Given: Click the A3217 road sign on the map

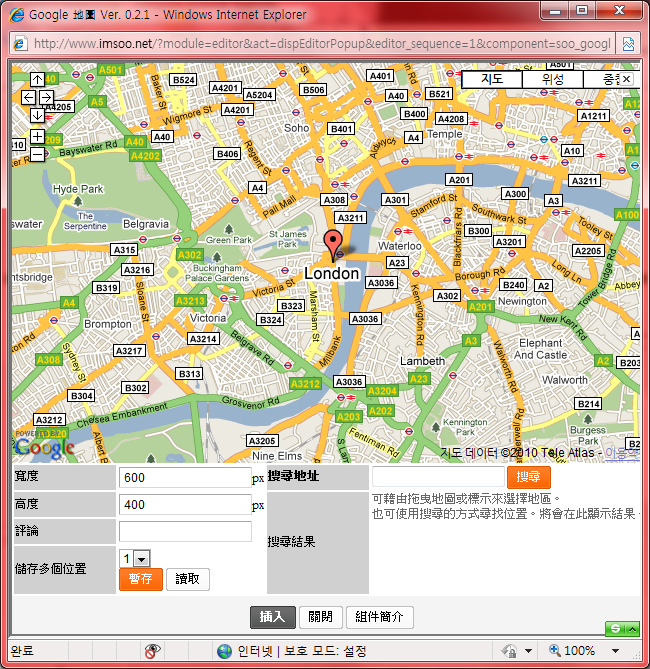Looking at the screenshot, I should click(x=129, y=351).
